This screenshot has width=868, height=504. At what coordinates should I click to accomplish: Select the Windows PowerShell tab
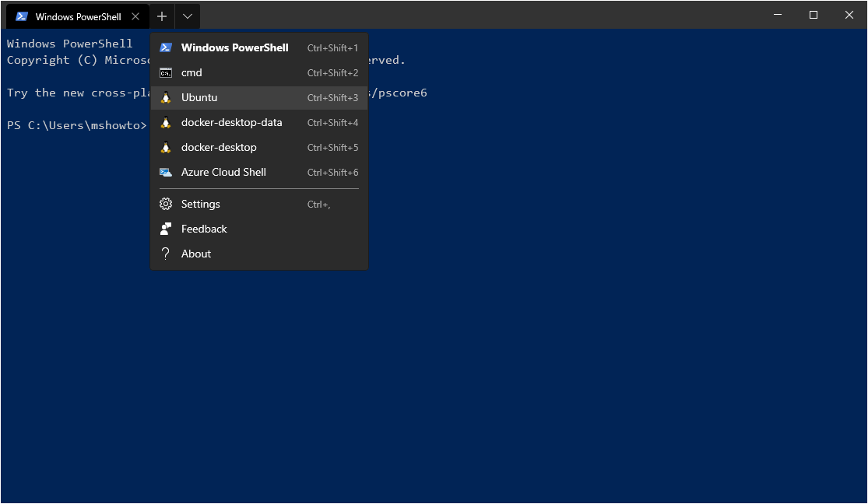[78, 16]
